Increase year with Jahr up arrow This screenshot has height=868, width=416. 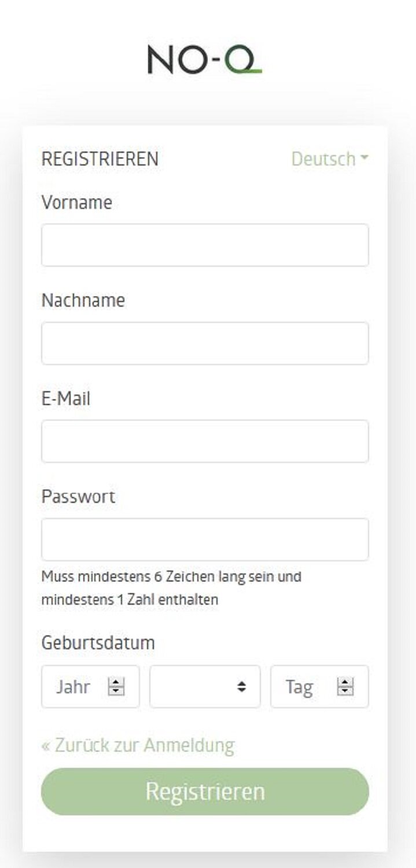[x=116, y=682]
